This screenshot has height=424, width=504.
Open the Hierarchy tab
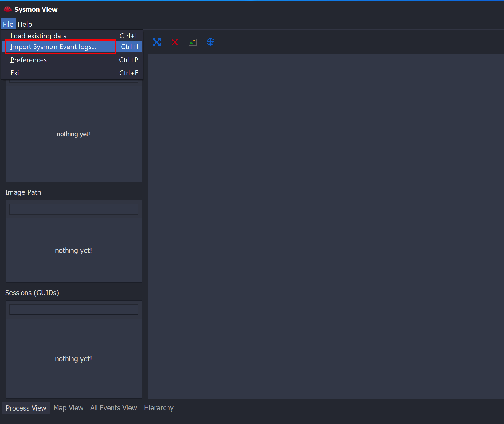pyautogui.click(x=159, y=408)
